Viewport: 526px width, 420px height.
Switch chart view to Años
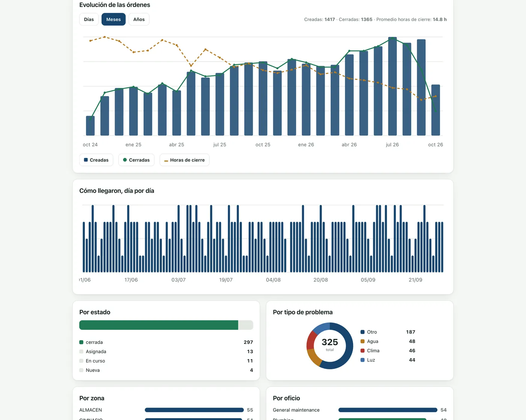[139, 20]
